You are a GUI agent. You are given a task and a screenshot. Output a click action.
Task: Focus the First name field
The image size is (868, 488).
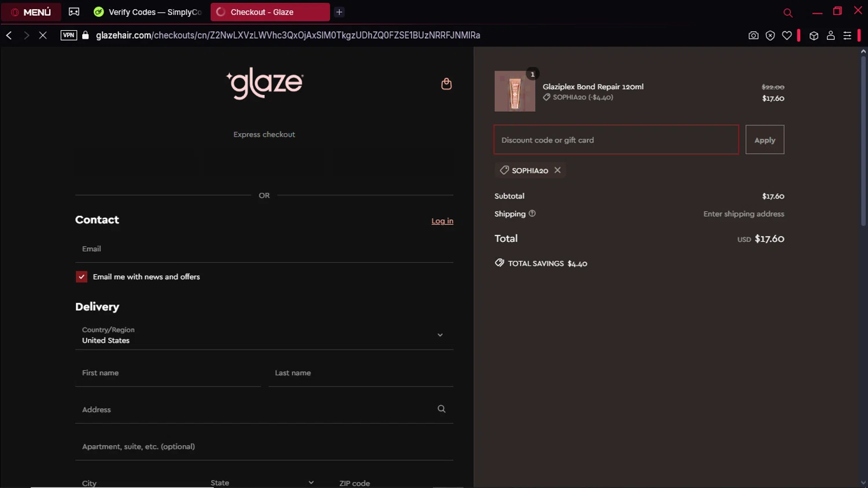168,373
